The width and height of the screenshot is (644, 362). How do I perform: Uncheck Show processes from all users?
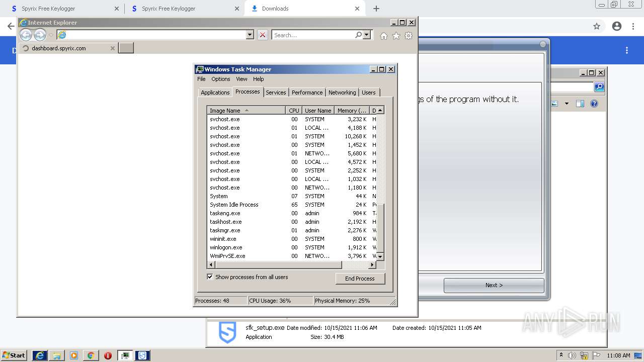click(210, 277)
